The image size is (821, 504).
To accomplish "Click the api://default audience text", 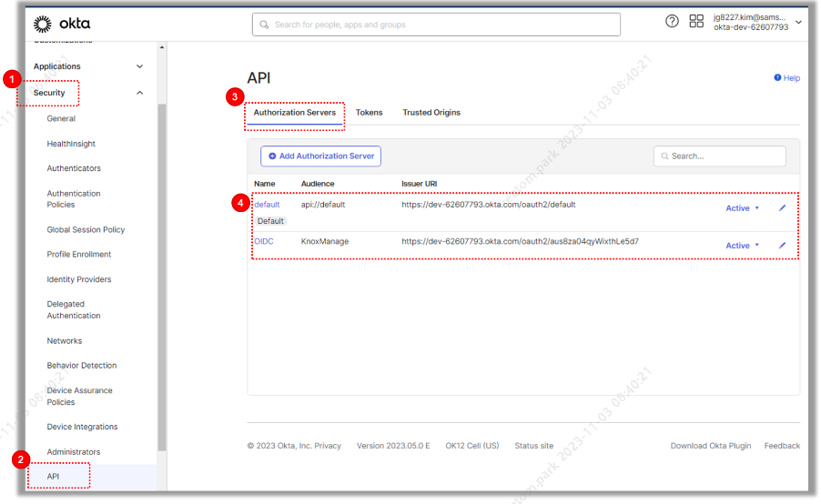I will [323, 205].
